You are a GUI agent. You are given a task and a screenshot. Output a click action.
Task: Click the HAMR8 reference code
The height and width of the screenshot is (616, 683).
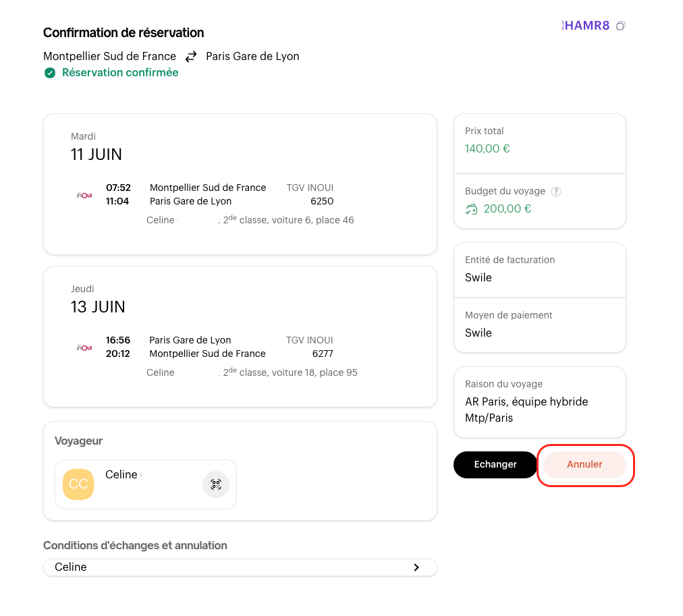click(x=586, y=26)
